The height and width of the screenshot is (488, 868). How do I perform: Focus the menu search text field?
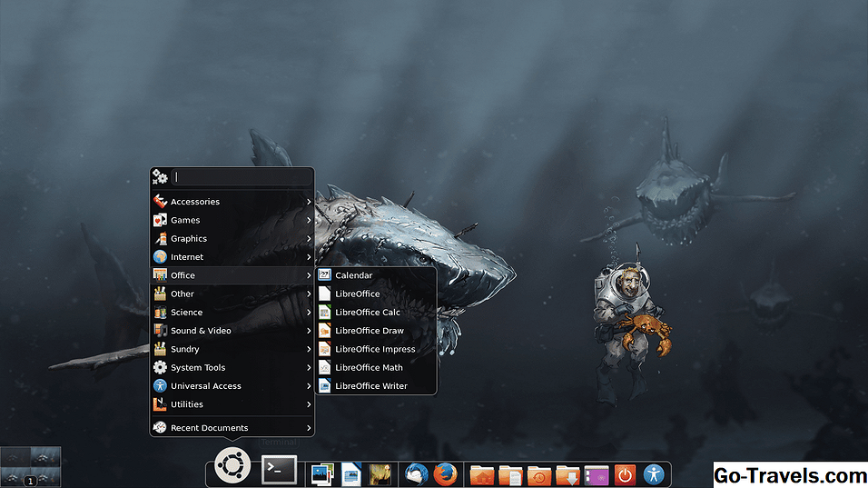click(242, 176)
